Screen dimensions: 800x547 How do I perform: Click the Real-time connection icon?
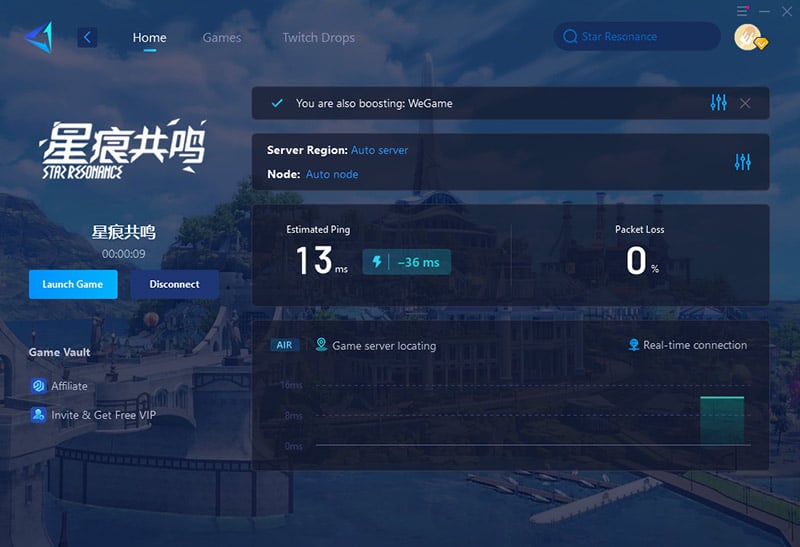tap(634, 345)
